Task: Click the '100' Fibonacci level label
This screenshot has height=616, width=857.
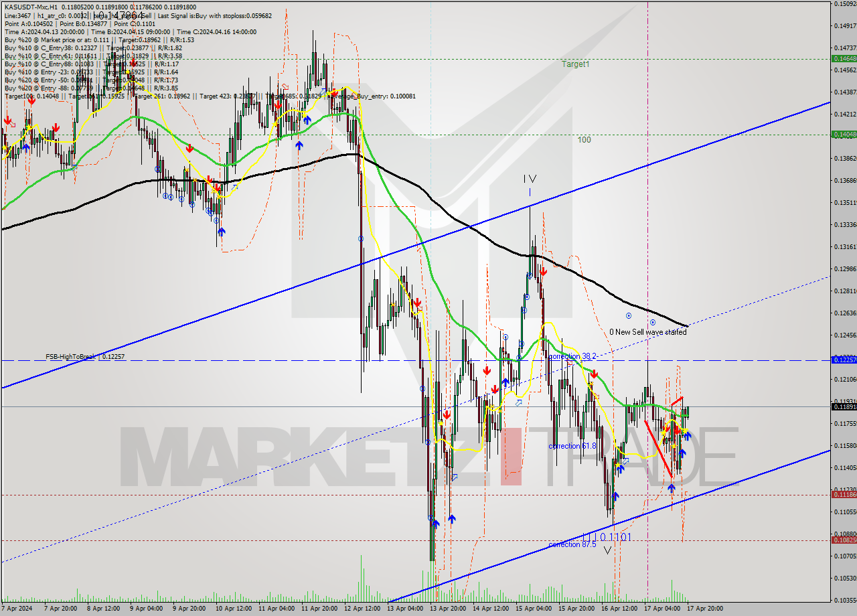Action: click(x=585, y=140)
